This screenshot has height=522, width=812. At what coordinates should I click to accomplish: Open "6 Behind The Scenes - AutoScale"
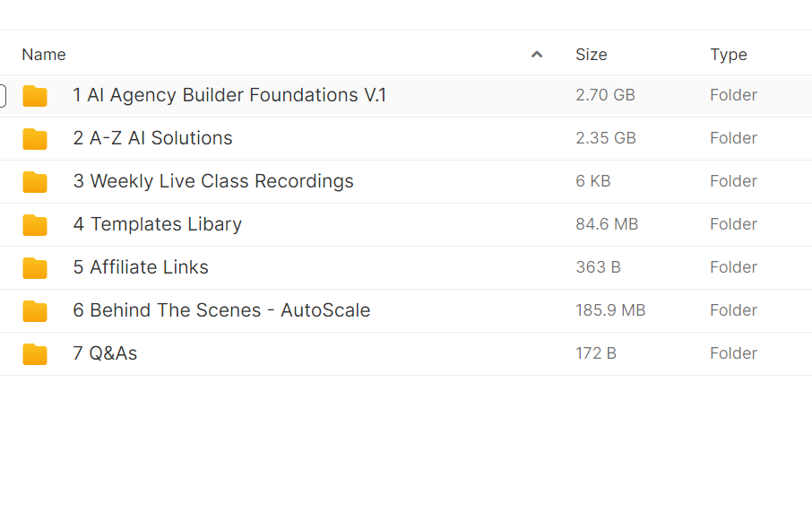click(221, 310)
